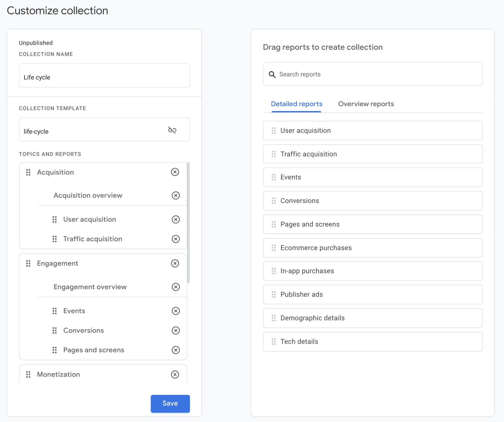Click the drag handle of the Engagement topic
Screen dimensions: 504x422
click(28, 264)
